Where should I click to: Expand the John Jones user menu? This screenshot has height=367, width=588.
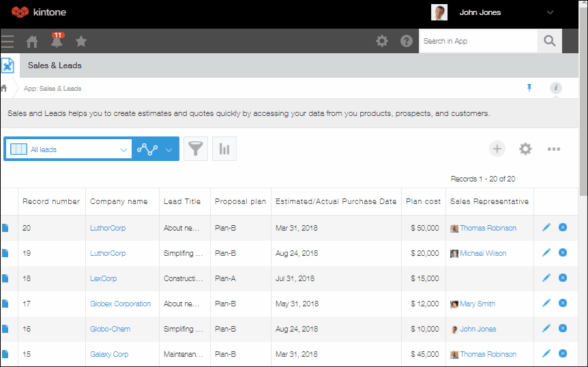tap(550, 12)
